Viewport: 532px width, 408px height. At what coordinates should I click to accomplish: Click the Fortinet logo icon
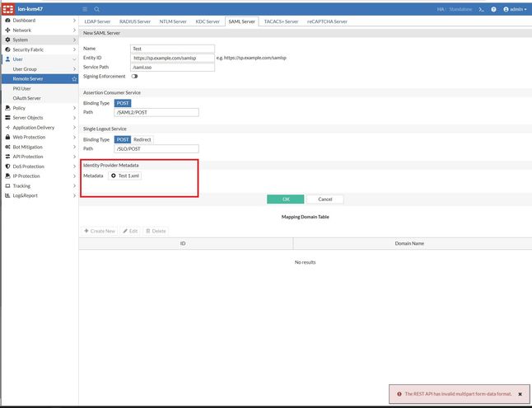click(8, 9)
